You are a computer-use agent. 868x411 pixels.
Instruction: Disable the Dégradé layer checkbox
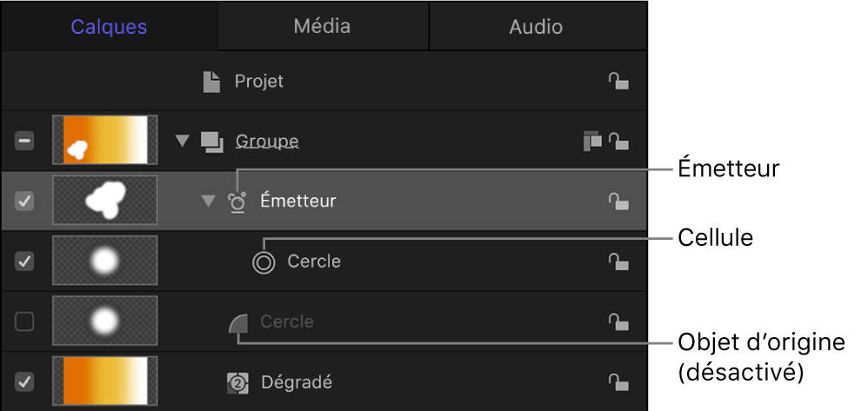25,382
